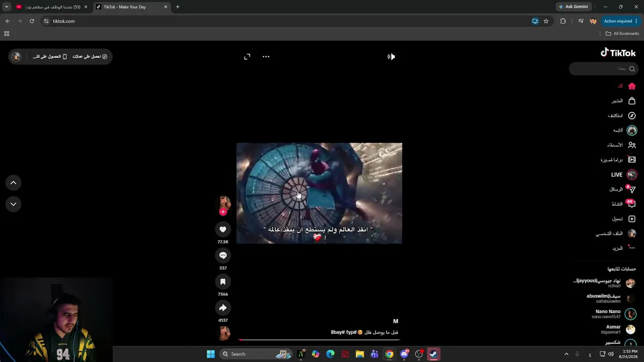
Task: Switch to the YouTube browser tab
Action: pos(52,7)
